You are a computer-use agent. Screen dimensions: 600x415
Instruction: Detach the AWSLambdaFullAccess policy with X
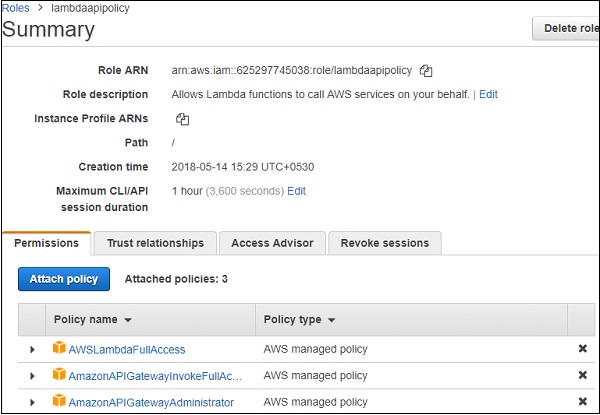coord(582,349)
